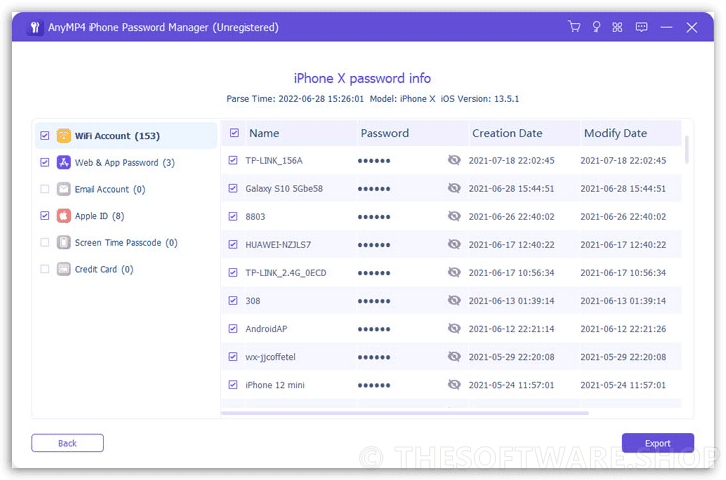726x480 pixels.
Task: Click the HUAWEI-NZJLS7 name cell
Action: point(278,244)
